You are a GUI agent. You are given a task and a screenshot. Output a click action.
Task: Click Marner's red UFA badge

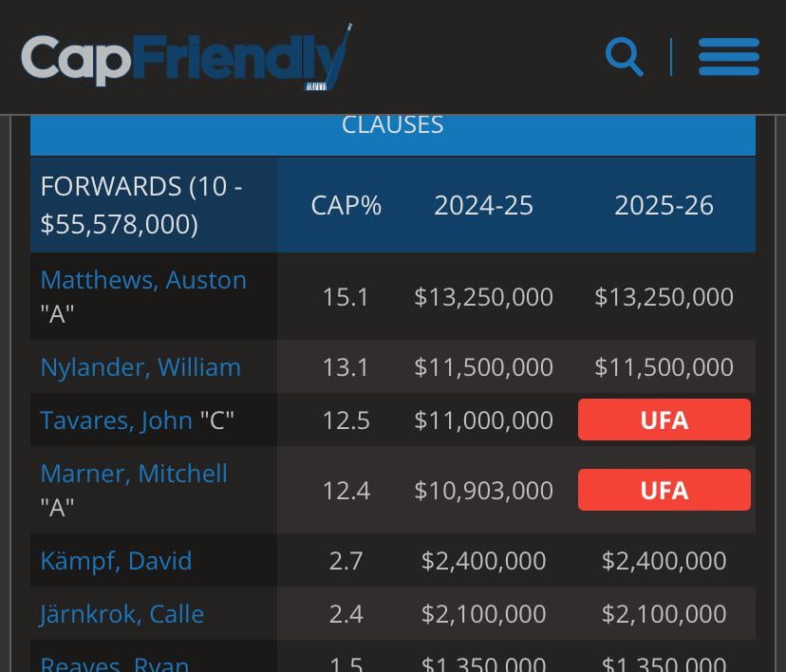pyautogui.click(x=664, y=490)
